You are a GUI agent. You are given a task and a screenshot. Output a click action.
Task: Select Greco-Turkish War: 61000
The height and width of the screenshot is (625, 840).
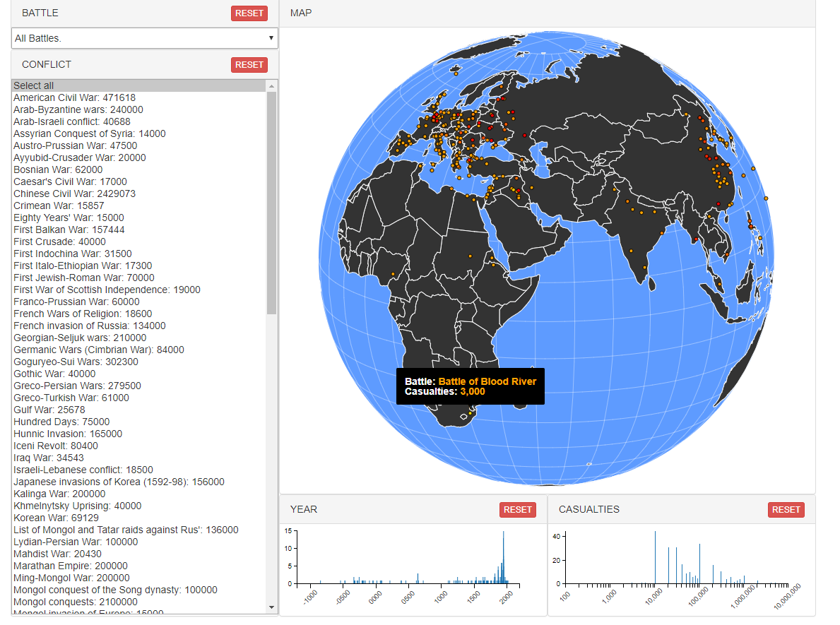tap(138, 398)
